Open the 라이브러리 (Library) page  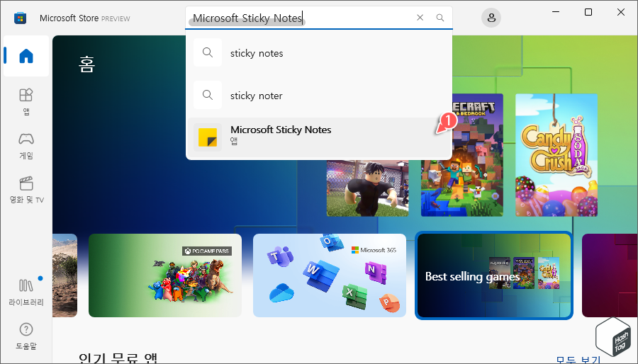coord(26,292)
